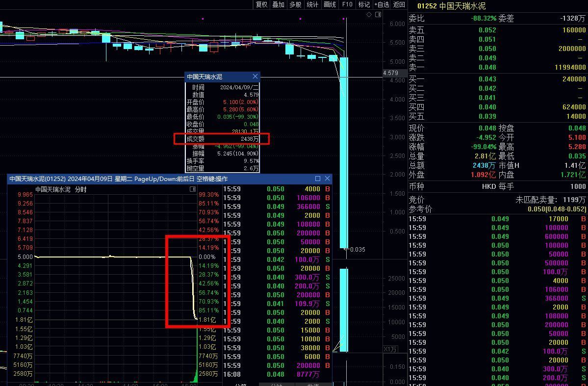This screenshot has width=588, height=386.
Task: Click the diamond icon above the price axis
Action: click(x=369, y=15)
